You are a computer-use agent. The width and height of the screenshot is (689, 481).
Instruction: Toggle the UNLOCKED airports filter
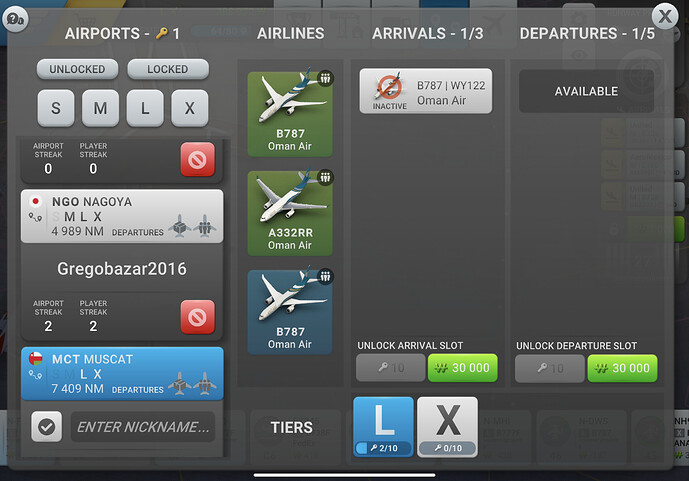click(77, 69)
